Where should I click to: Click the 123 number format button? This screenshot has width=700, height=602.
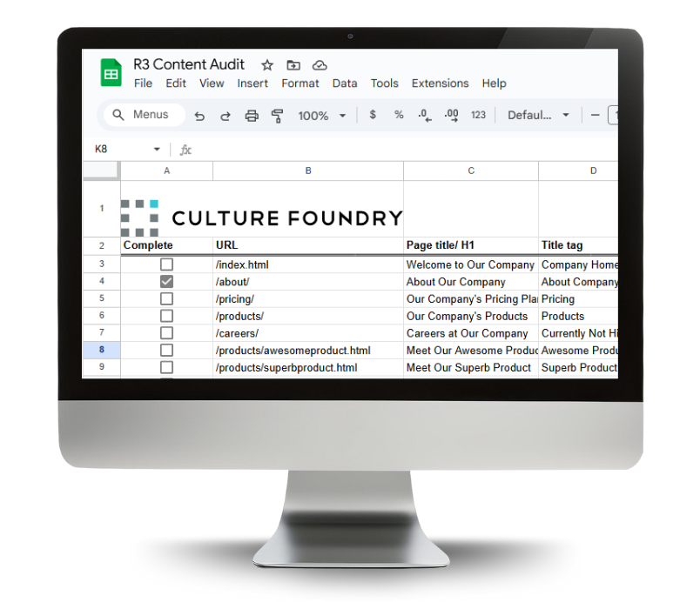478,115
